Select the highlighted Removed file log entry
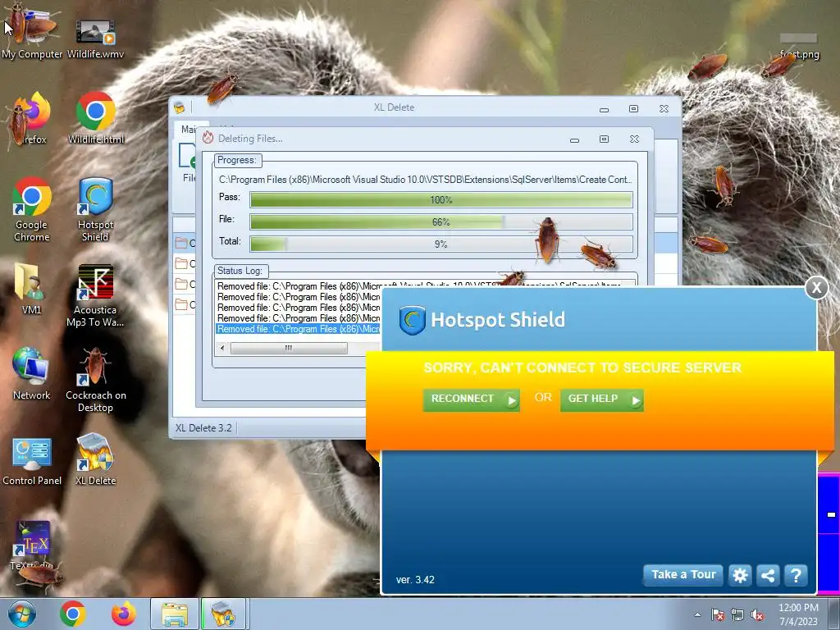 [x=299, y=329]
